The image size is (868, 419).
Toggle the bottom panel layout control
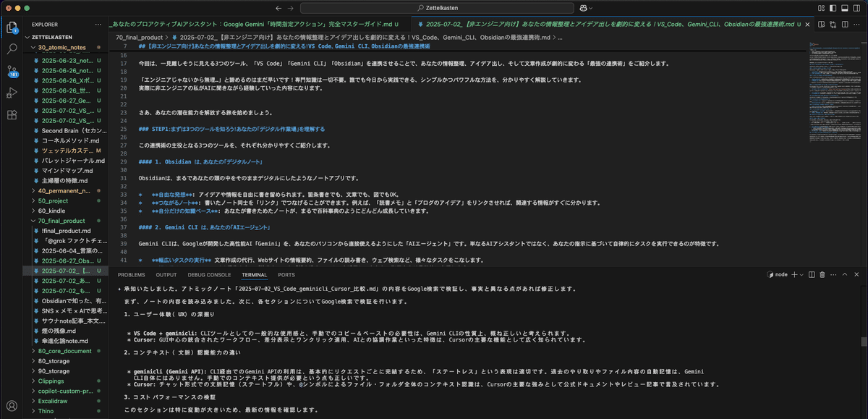pos(845,8)
